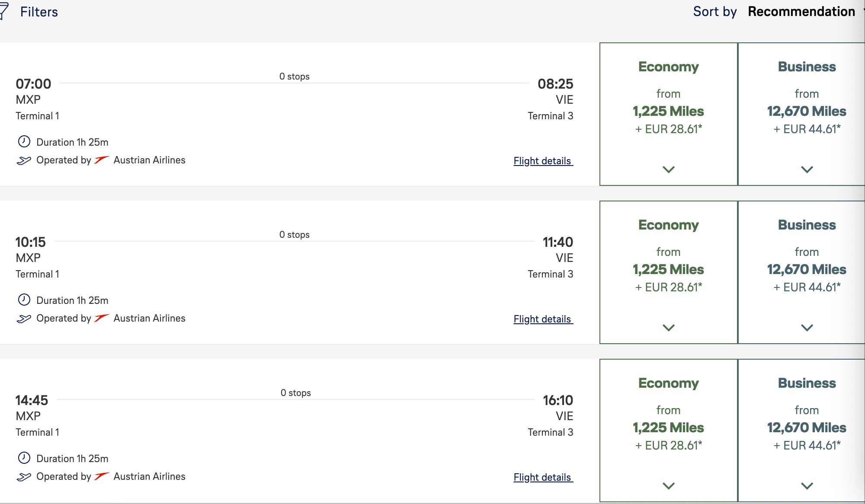Image resolution: width=865 pixels, height=504 pixels.
Task: Open Flight details for 14:45 departure
Action: (543, 477)
